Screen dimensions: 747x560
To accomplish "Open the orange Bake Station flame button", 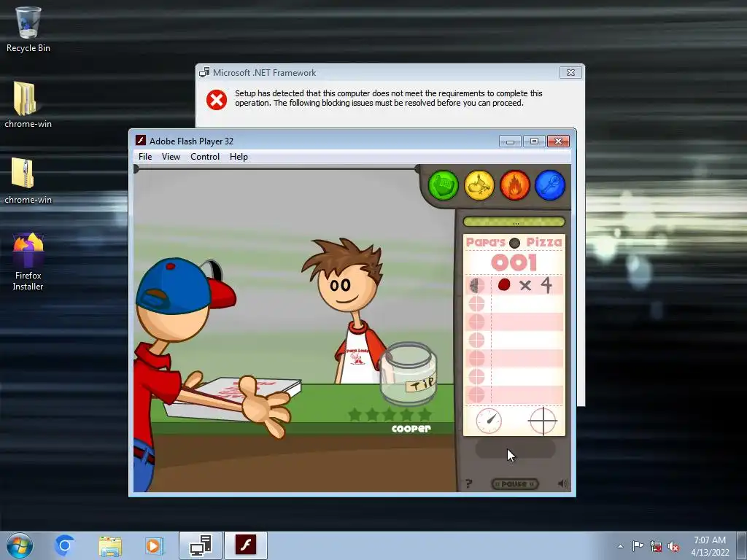I will 514,185.
